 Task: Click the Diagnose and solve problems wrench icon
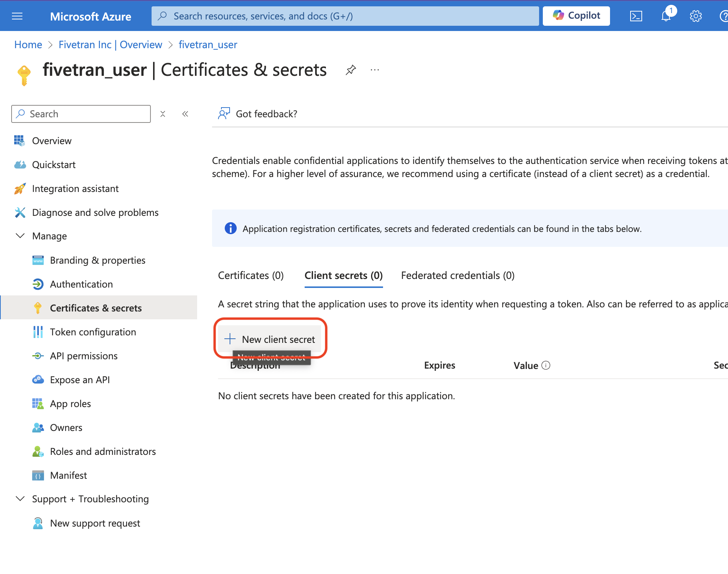(x=20, y=212)
